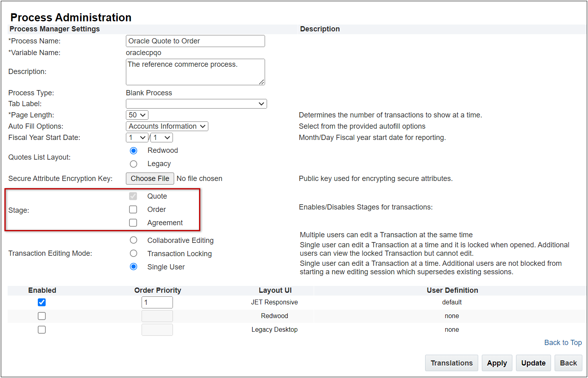The width and height of the screenshot is (588, 378).
Task: Click the 'Order Priority' column header
Action: point(158,290)
